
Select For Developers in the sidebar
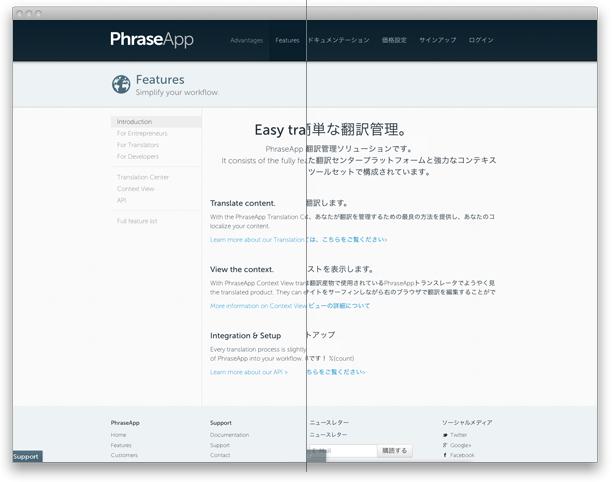138,157
